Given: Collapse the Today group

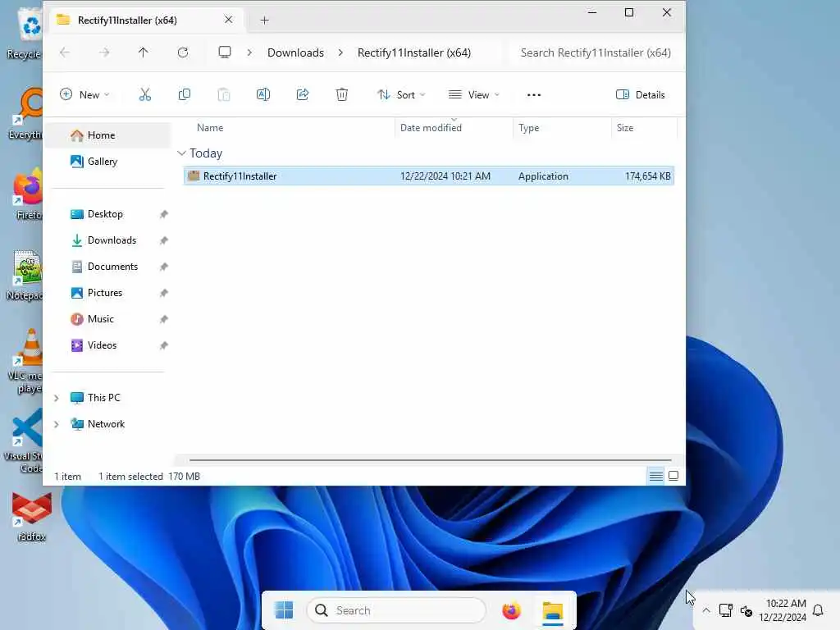Looking at the screenshot, I should [181, 153].
